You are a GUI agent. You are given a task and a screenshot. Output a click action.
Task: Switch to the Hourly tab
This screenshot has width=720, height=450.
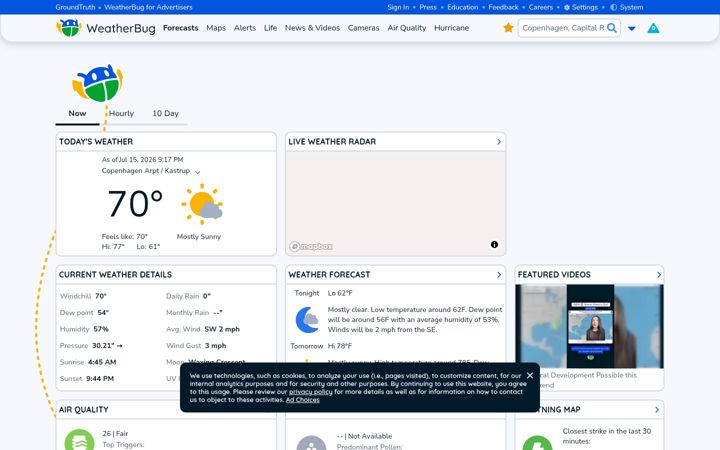click(x=121, y=113)
